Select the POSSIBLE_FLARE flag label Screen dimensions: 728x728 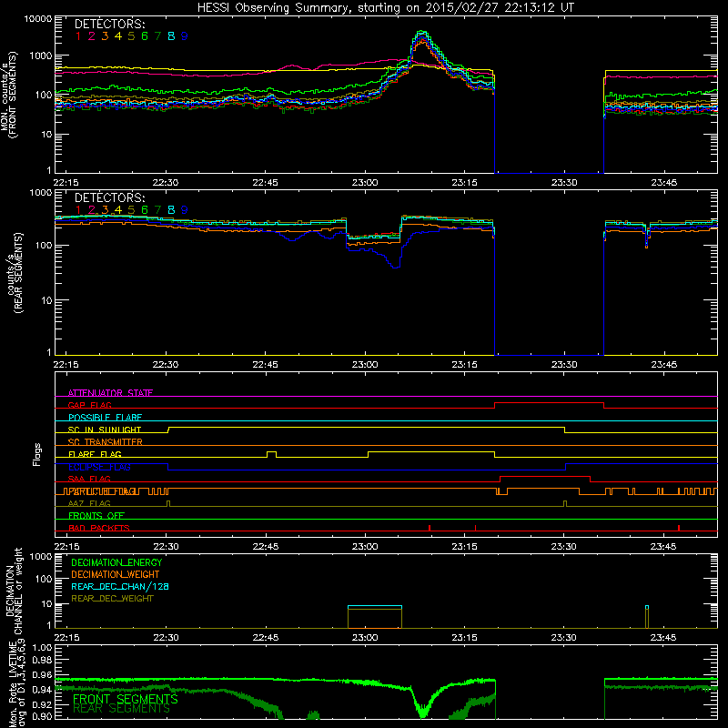click(x=105, y=418)
